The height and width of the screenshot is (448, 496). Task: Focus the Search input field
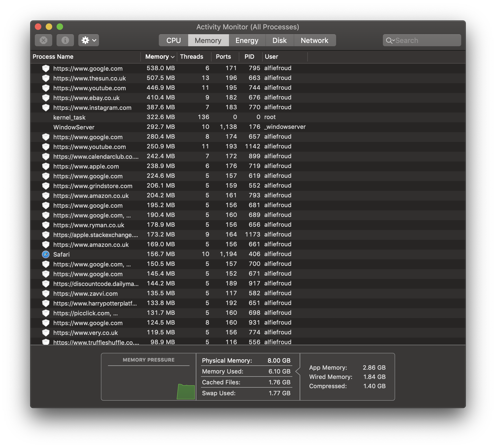pos(422,41)
